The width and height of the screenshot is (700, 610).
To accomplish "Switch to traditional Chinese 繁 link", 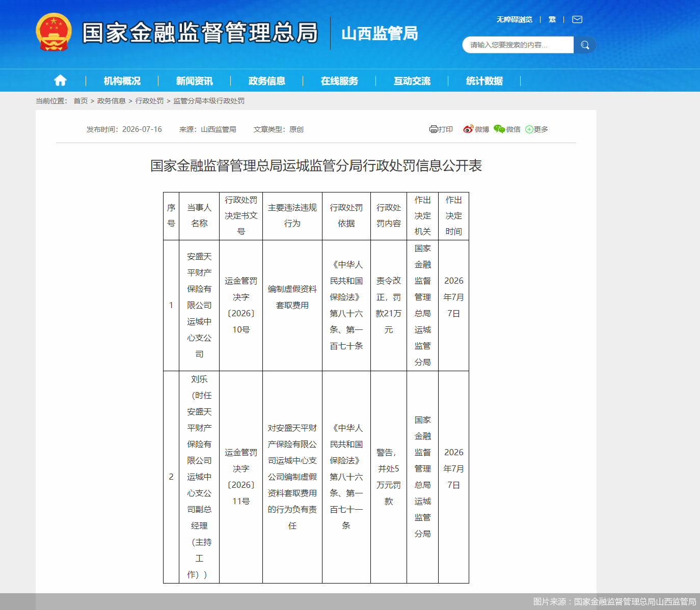I will point(552,19).
